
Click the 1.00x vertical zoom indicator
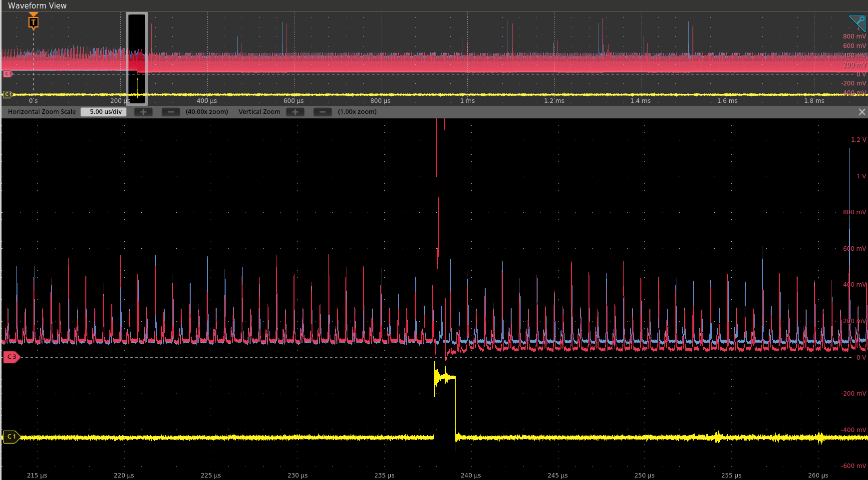coord(357,112)
